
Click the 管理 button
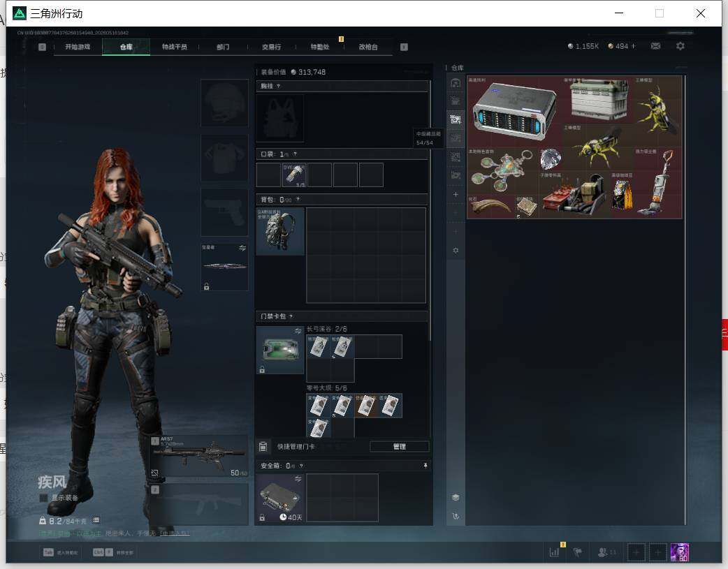(400, 447)
